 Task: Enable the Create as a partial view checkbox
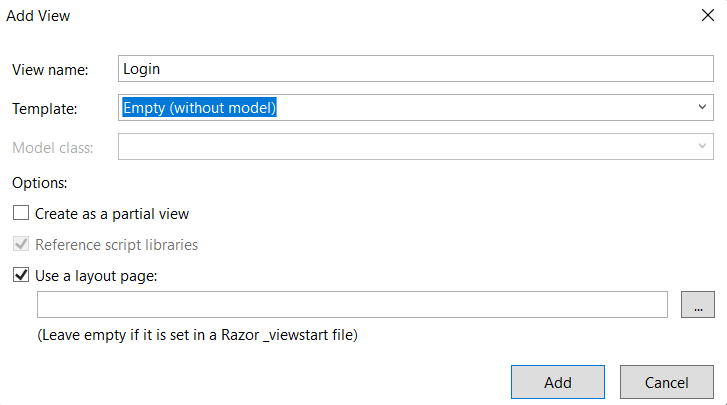pos(21,213)
